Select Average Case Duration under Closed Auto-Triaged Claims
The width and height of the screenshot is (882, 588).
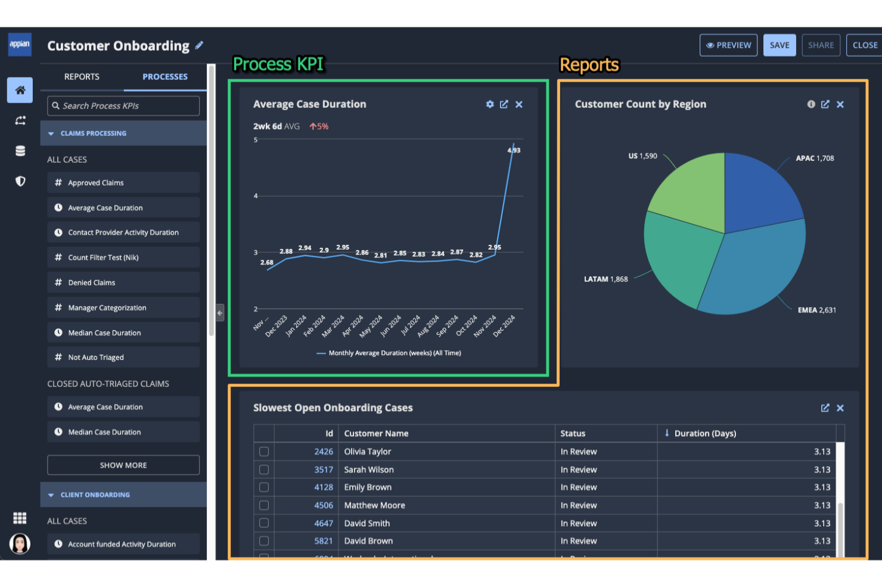coord(123,407)
